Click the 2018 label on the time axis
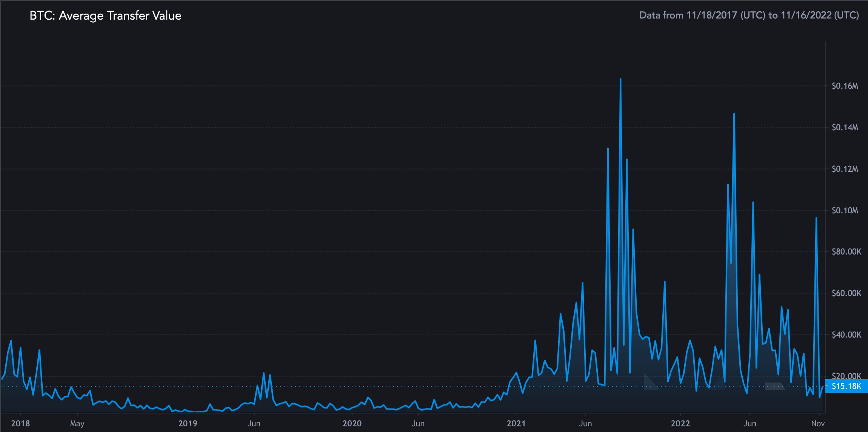Image resolution: width=868 pixels, height=432 pixels. pyautogui.click(x=20, y=423)
